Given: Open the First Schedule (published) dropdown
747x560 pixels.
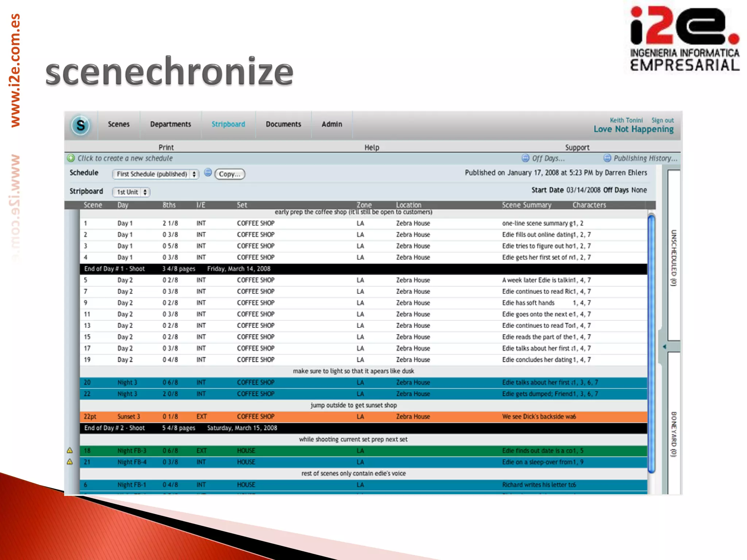Looking at the screenshot, I should pos(155,174).
